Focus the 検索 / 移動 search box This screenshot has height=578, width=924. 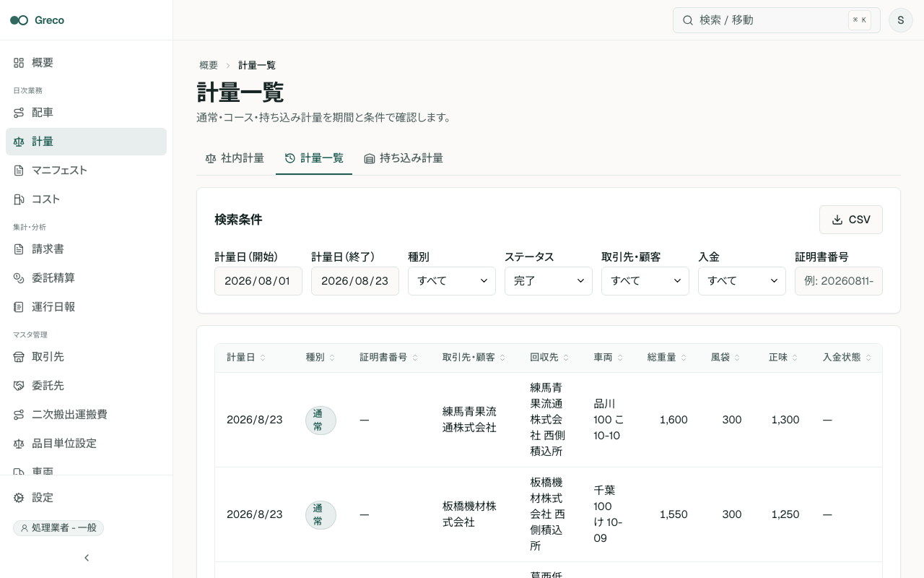point(776,20)
